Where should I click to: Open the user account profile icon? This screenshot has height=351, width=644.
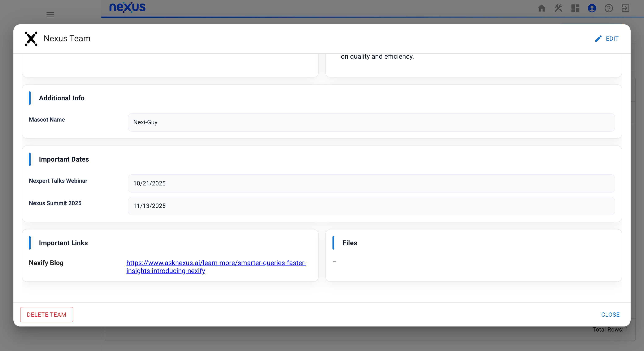592,8
